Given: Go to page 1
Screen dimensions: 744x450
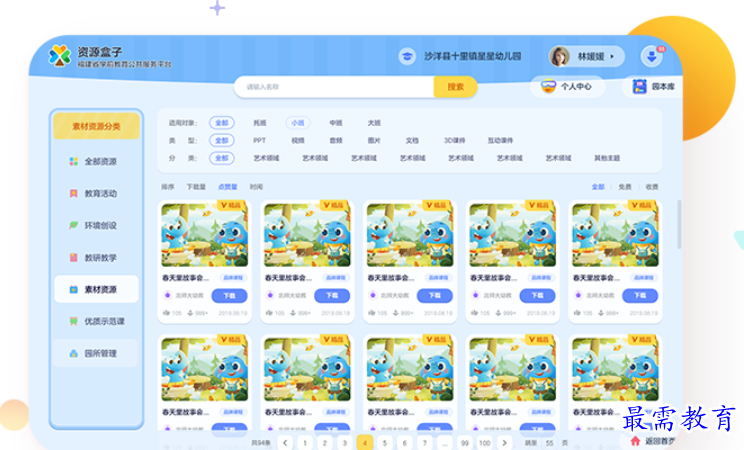Looking at the screenshot, I should click(305, 442).
